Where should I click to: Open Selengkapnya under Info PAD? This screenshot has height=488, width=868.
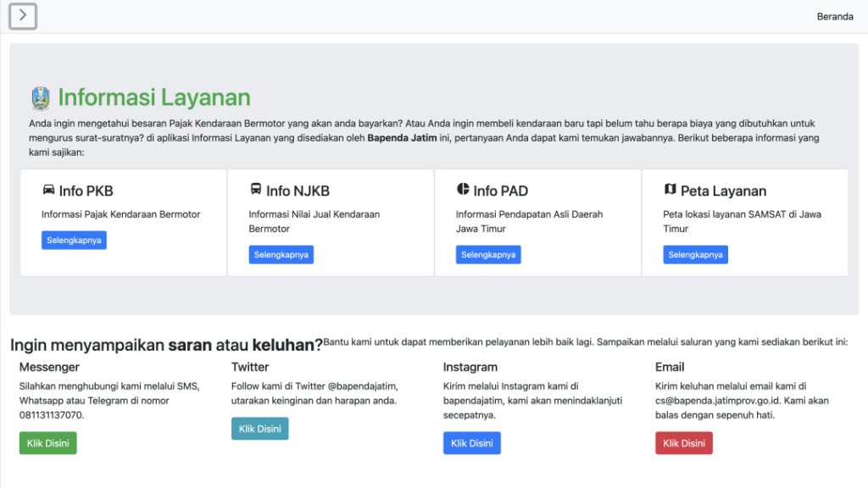coord(488,255)
